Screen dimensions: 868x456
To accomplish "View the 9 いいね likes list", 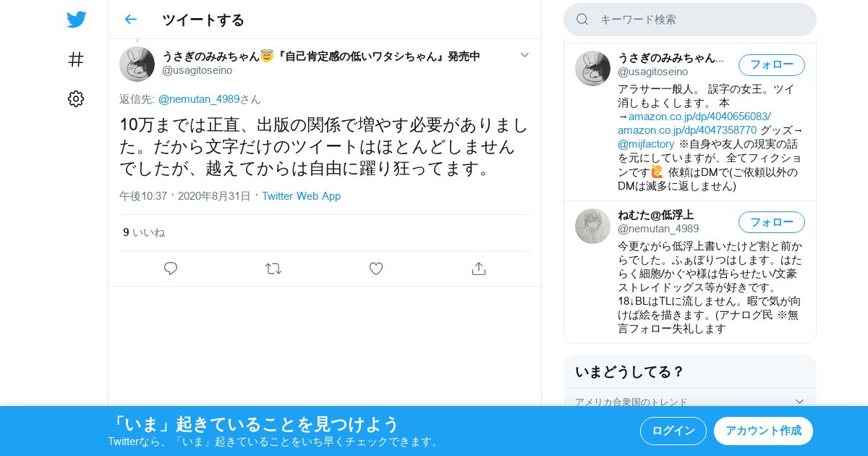I will (x=144, y=232).
